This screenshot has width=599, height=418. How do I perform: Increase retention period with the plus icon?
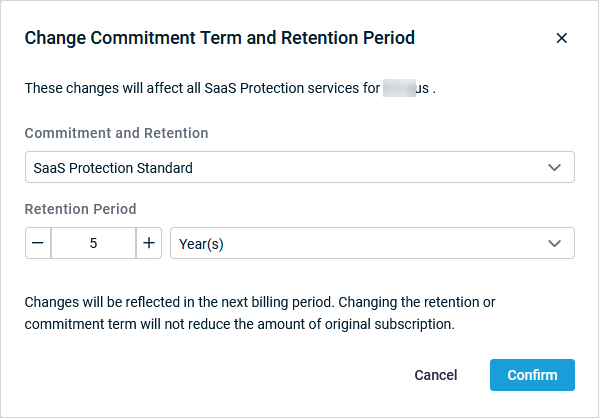(149, 243)
